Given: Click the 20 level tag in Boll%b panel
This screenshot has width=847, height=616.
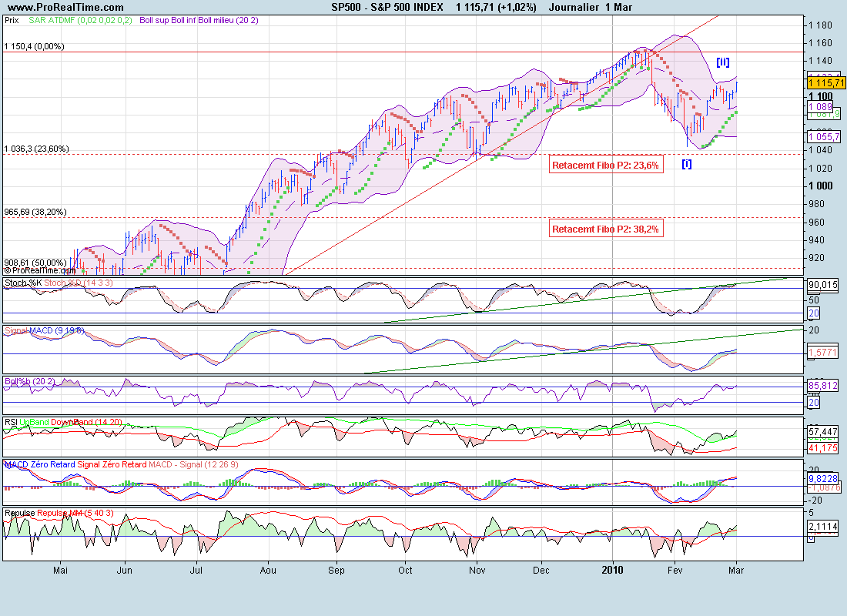Looking at the screenshot, I should (814, 402).
